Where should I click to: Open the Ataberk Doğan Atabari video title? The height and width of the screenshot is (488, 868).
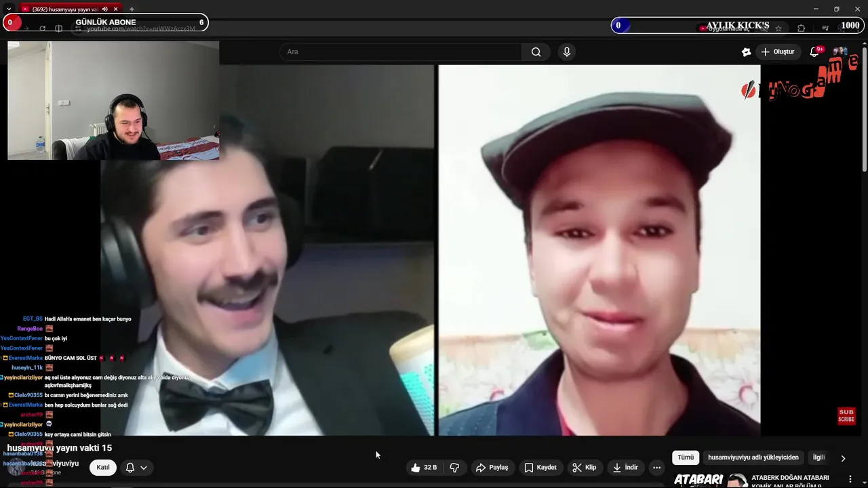[x=790, y=481]
